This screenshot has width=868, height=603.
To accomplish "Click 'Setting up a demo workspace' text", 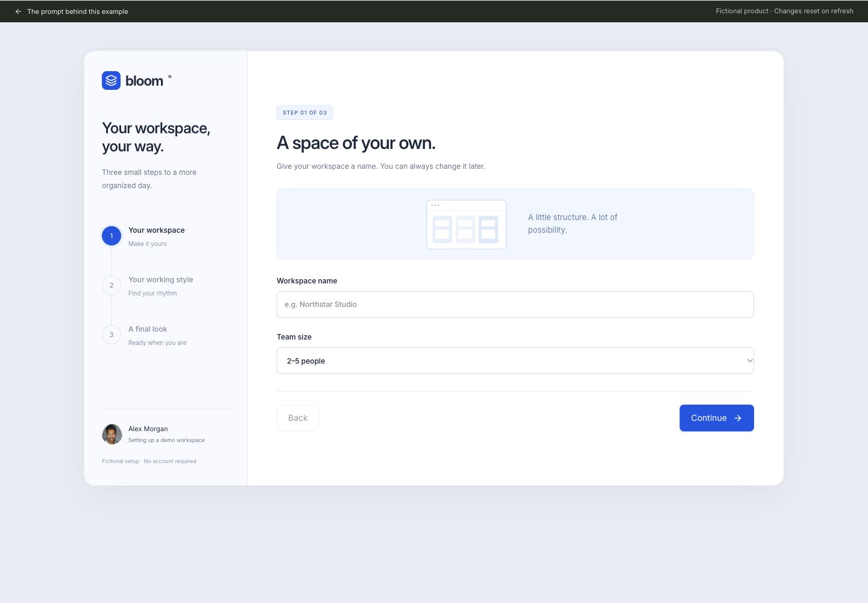I will pyautogui.click(x=166, y=440).
